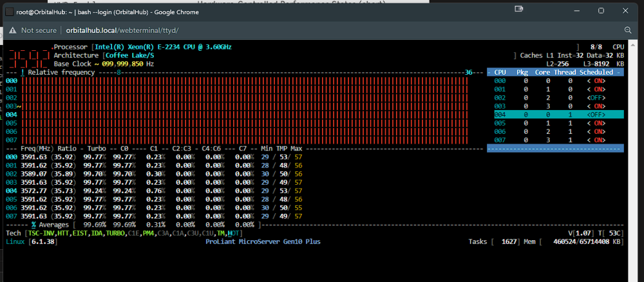
Task: Click the percent symbol before Averages
Action: tap(33, 225)
